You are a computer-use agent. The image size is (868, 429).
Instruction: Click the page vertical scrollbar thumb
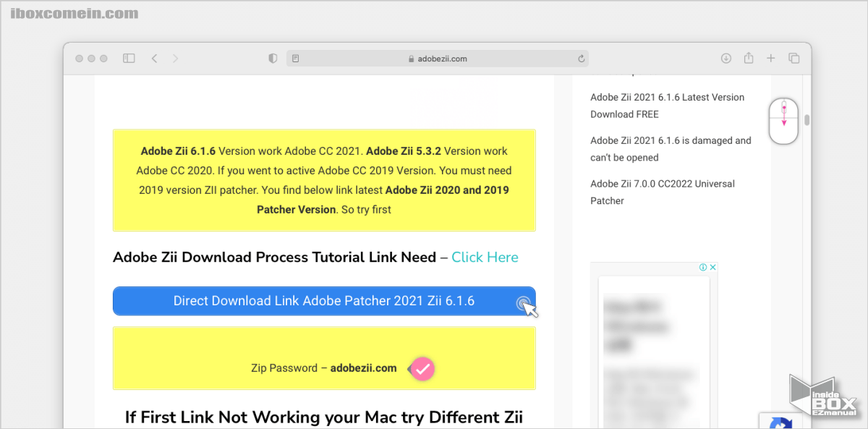click(807, 120)
